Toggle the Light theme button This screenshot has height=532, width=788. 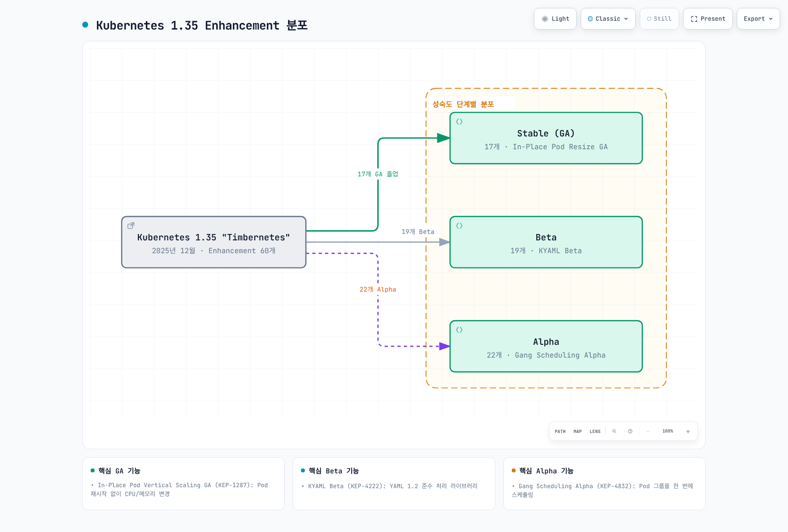tap(555, 19)
